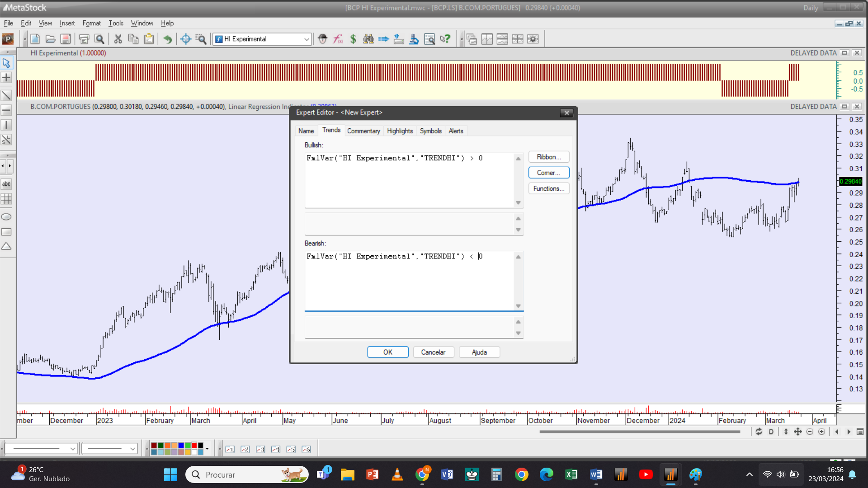Select the trendline drawing tool
The width and height of the screenshot is (868, 488).
[x=6, y=95]
